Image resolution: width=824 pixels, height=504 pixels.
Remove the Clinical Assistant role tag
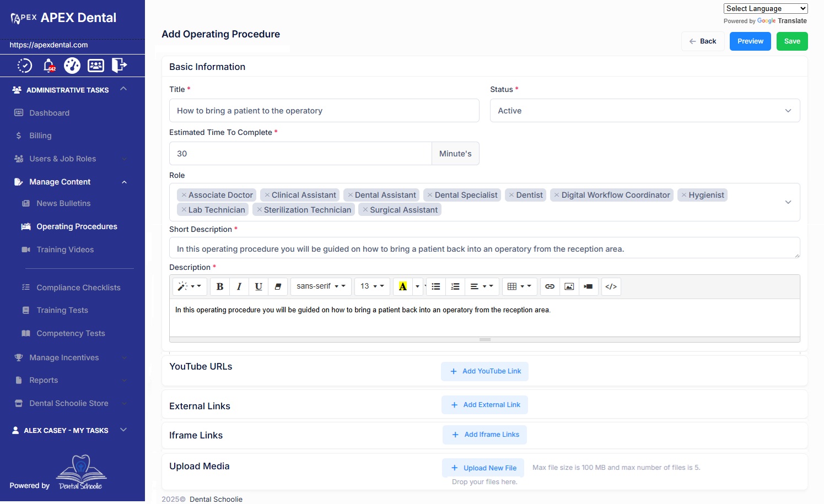click(x=267, y=195)
